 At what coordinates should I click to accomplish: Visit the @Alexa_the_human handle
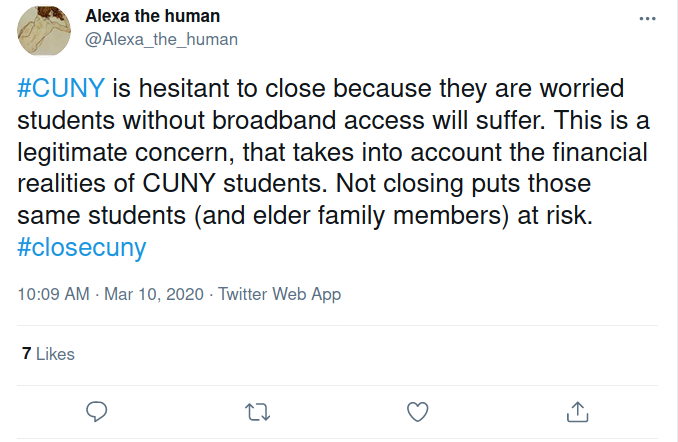(x=161, y=39)
